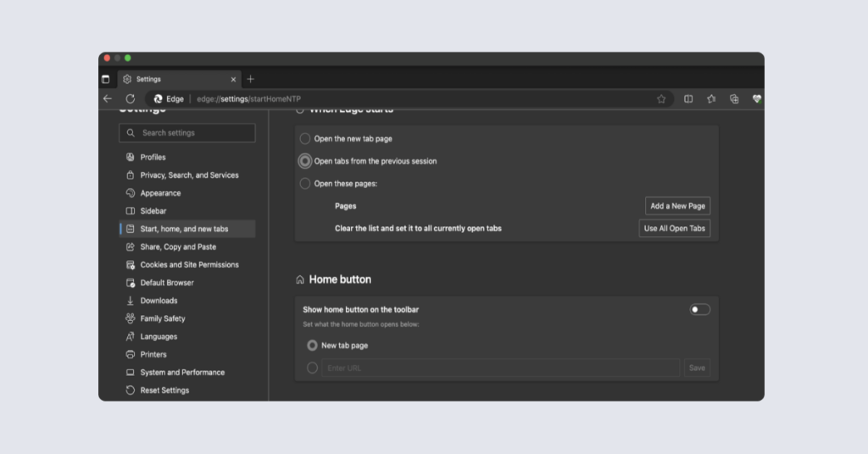
Task: Click the Default Browser icon
Action: pyautogui.click(x=130, y=283)
